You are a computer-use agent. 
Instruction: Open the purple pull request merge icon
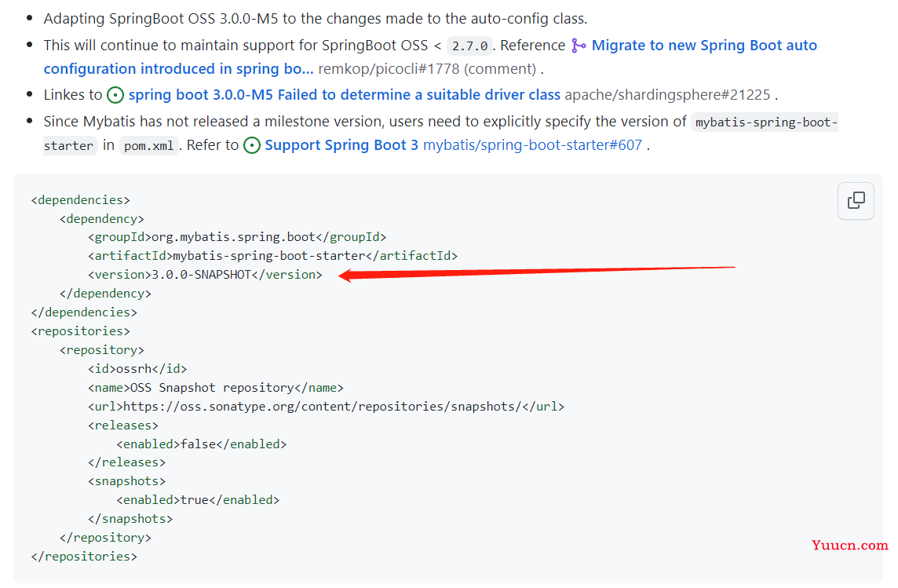(579, 46)
